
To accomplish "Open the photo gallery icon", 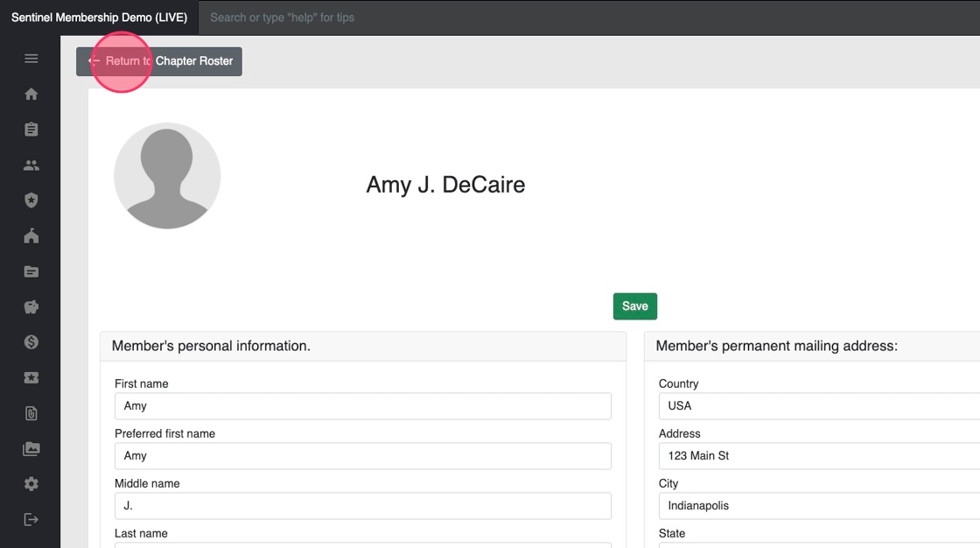I will coord(31,449).
